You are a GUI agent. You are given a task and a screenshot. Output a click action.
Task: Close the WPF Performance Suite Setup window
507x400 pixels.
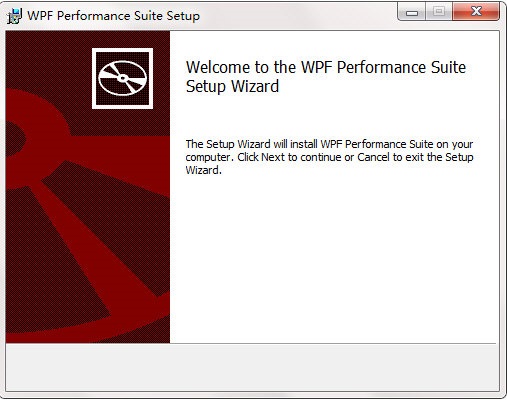[x=476, y=12]
